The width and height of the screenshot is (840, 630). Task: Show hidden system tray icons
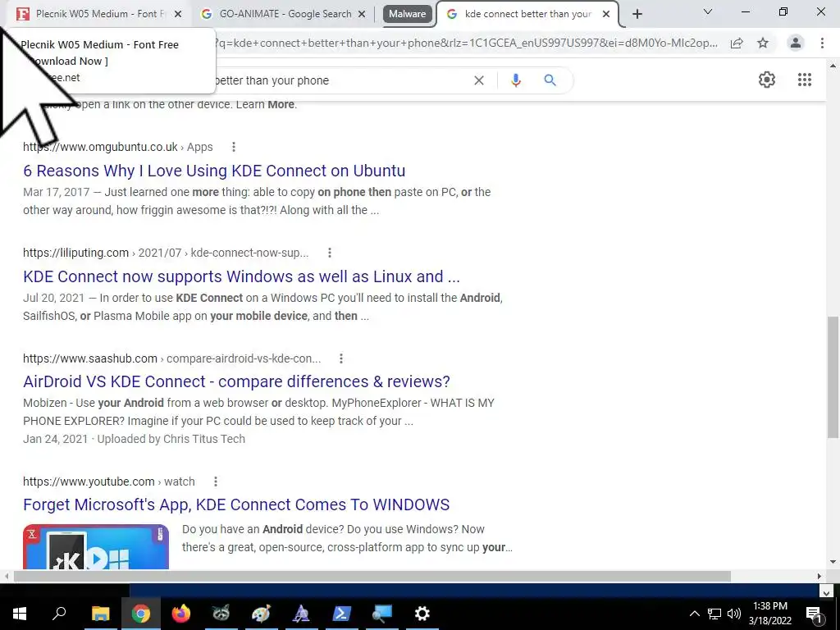(694, 614)
